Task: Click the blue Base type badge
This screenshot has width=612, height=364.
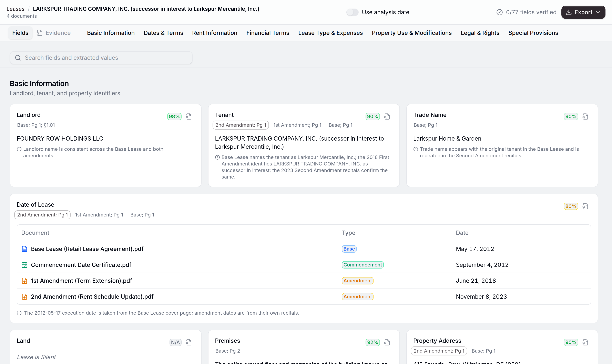Action: 349,249
